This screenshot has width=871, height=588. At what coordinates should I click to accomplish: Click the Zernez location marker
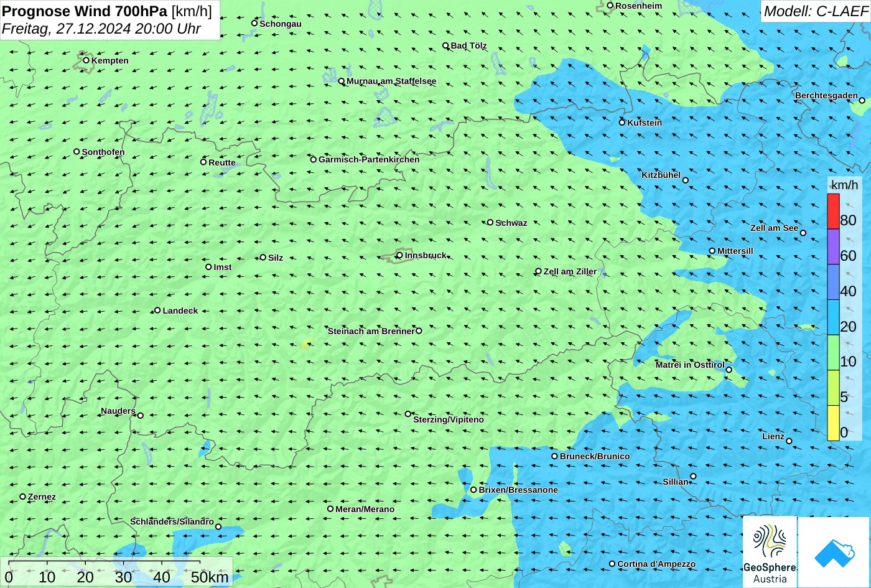23,497
